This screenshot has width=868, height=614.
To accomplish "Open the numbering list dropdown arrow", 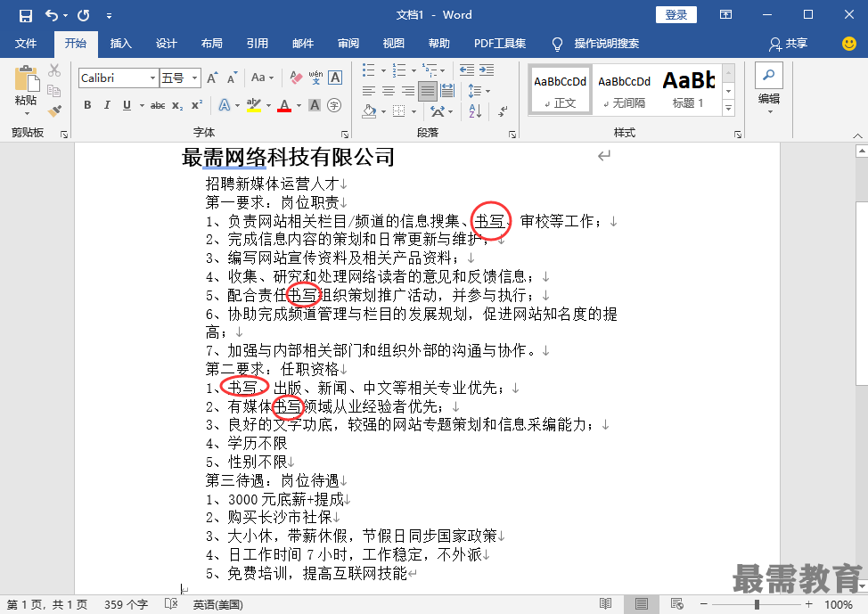I will click(x=414, y=70).
